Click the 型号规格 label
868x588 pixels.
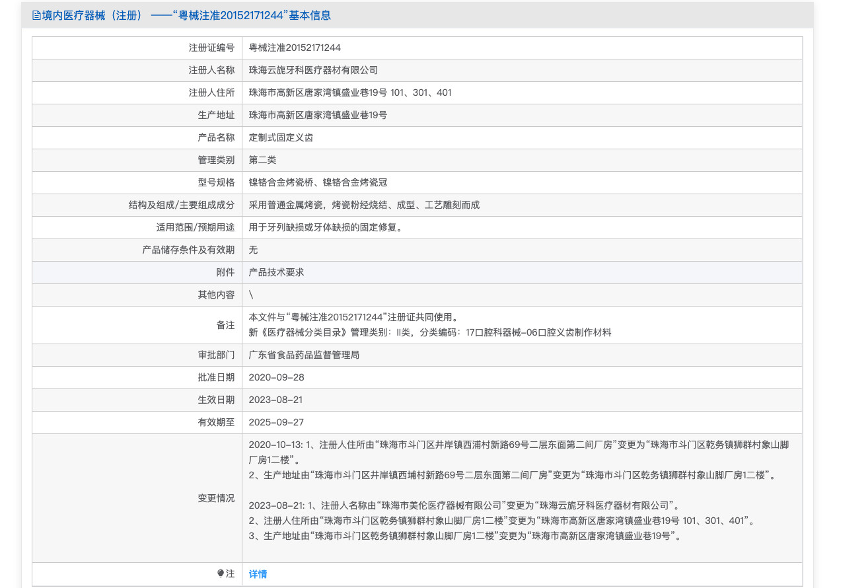(216, 182)
